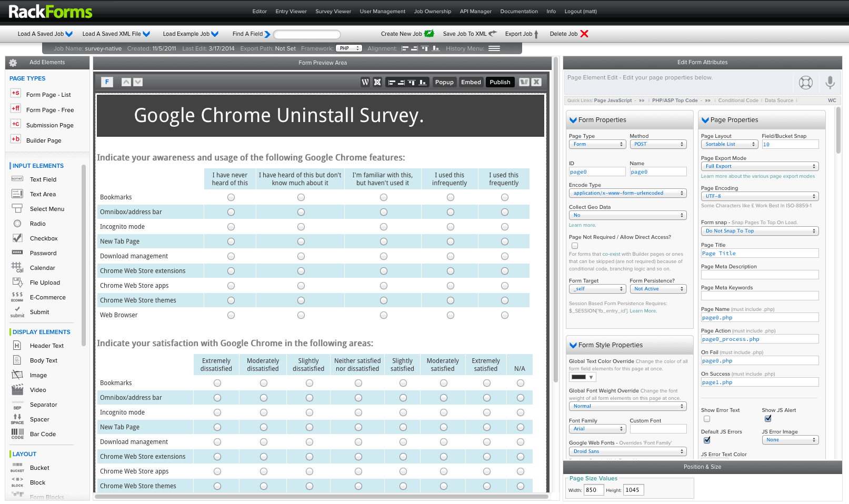
Task: Open the Collect Geo Data dropdown
Action: [628, 215]
